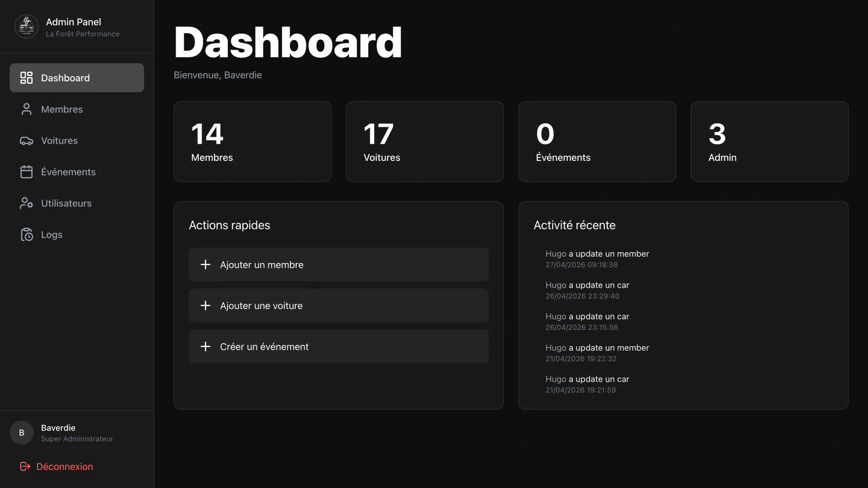Click the Baverdie avatar circle
Viewport: 868px width, 488px height.
pos(22,433)
